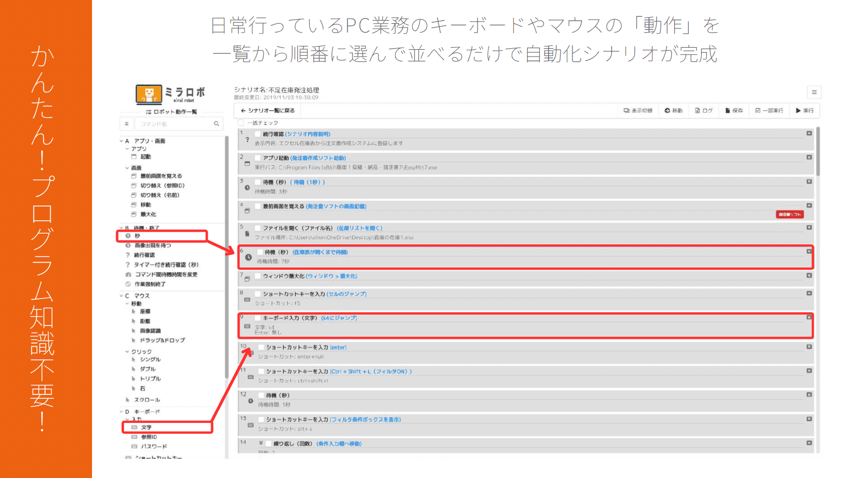The width and height of the screenshot is (868, 478).
Task: Click the collapse-all double chevron icon
Action: 126,124
